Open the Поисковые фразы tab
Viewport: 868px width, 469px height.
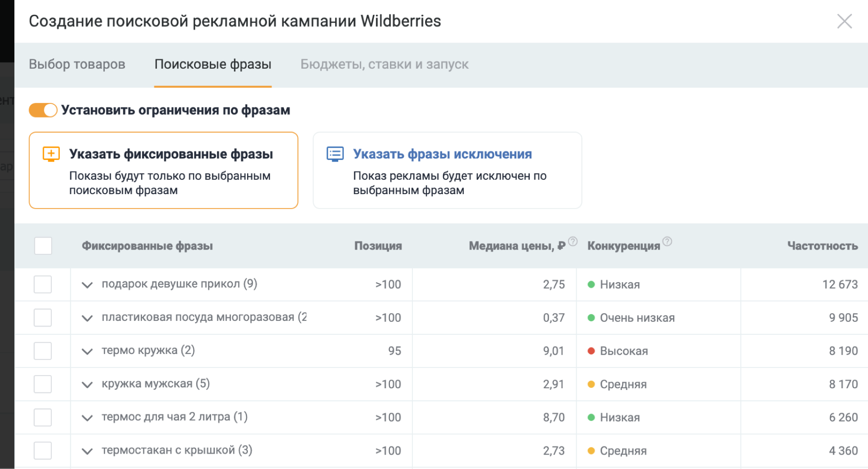click(x=213, y=64)
